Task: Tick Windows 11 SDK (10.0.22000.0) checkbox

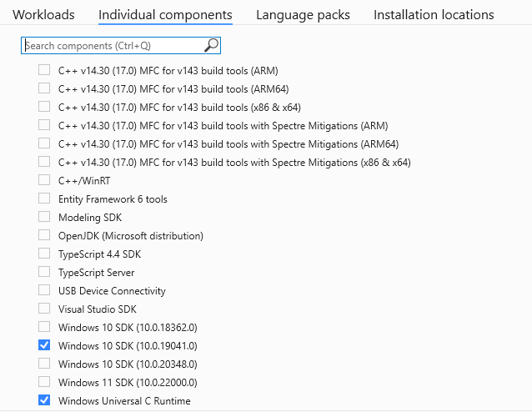Action: [x=44, y=381]
